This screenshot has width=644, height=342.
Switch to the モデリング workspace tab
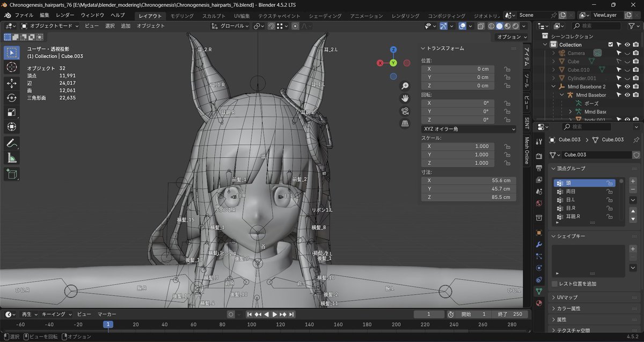[x=182, y=16]
